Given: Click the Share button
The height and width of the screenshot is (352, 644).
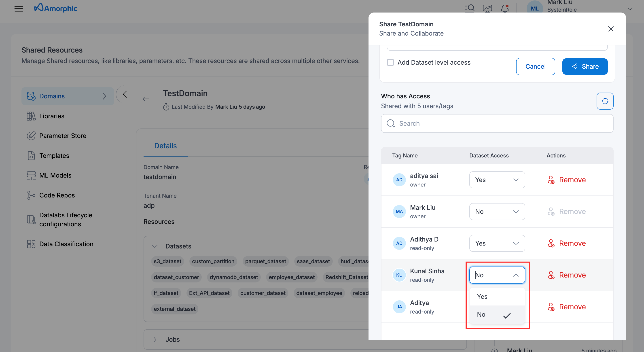Looking at the screenshot, I should click(x=585, y=66).
